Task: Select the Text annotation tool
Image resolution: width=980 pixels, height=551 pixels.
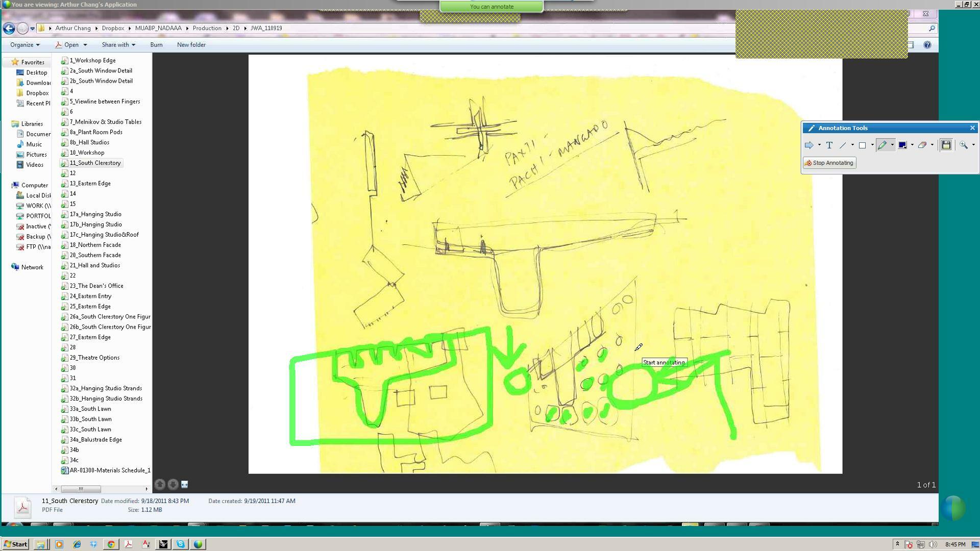Action: click(x=829, y=145)
